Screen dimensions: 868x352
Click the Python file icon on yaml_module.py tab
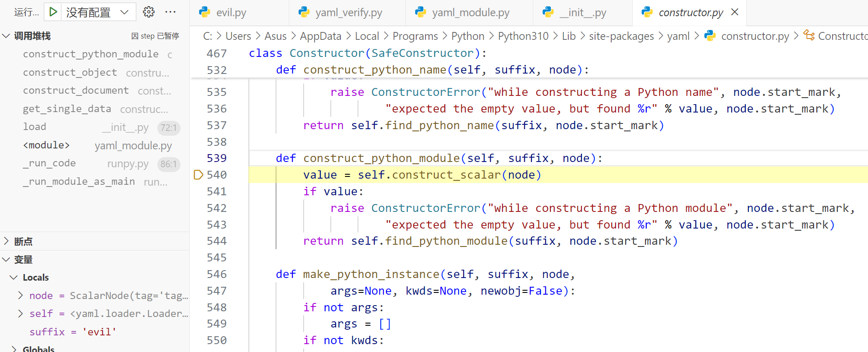(421, 12)
